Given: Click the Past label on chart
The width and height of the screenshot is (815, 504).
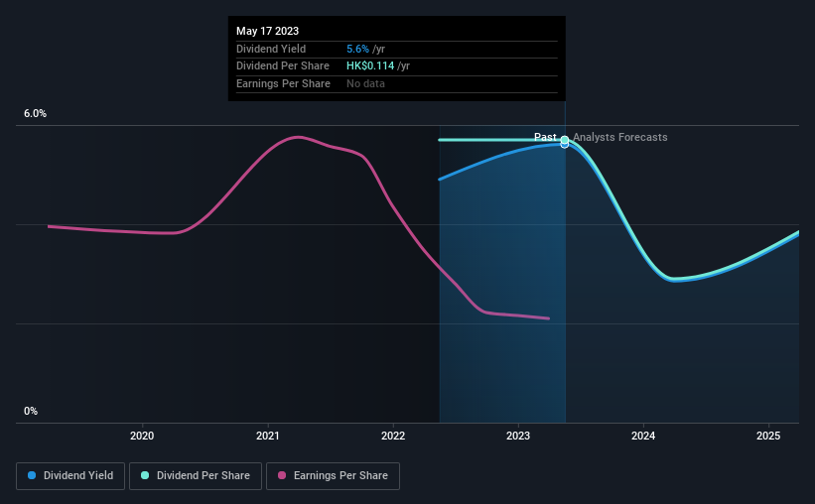Looking at the screenshot, I should point(545,137).
